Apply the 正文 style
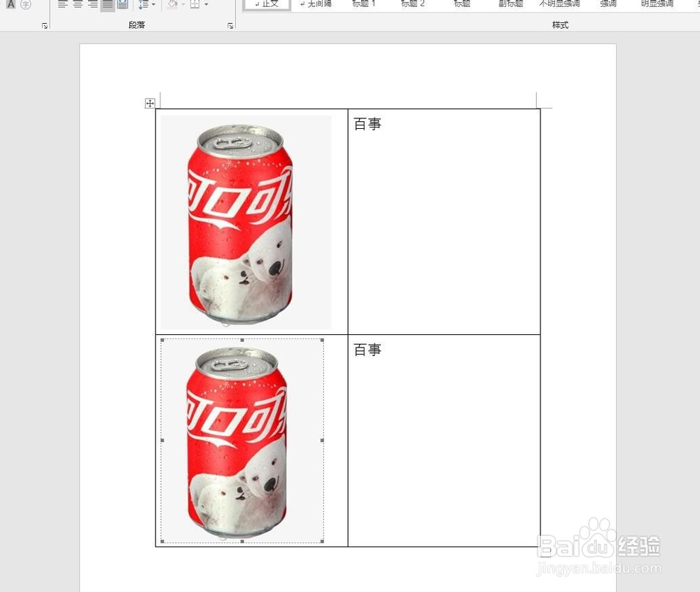 point(267,4)
